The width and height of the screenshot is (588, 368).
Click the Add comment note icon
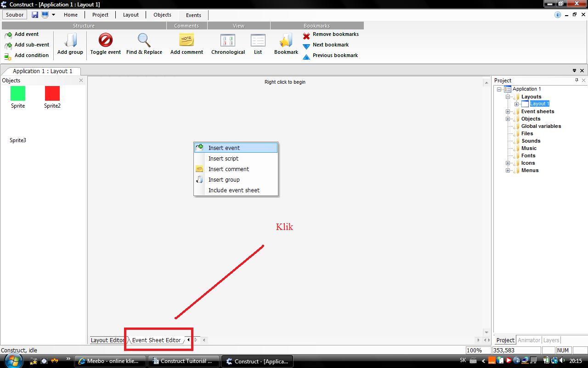click(x=187, y=40)
